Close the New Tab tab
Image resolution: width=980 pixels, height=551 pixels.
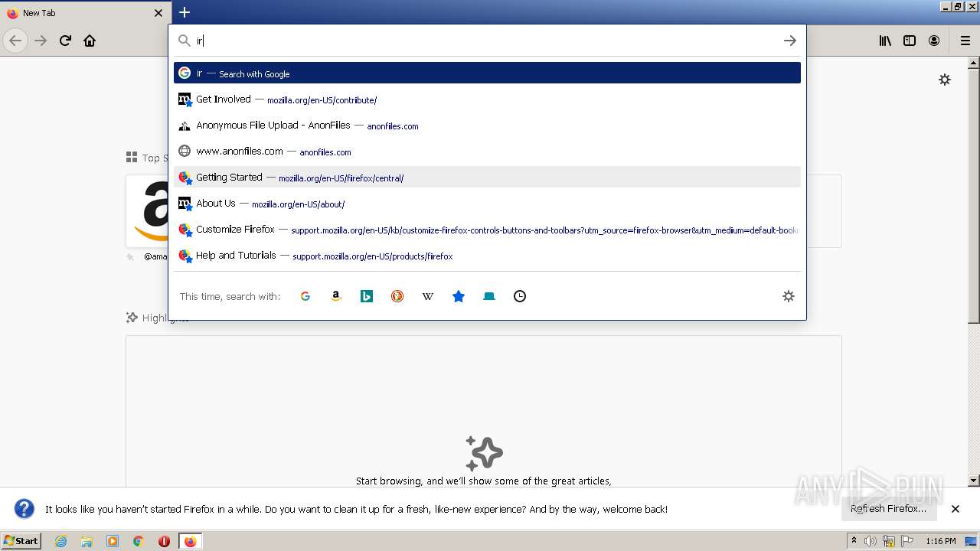click(x=158, y=13)
